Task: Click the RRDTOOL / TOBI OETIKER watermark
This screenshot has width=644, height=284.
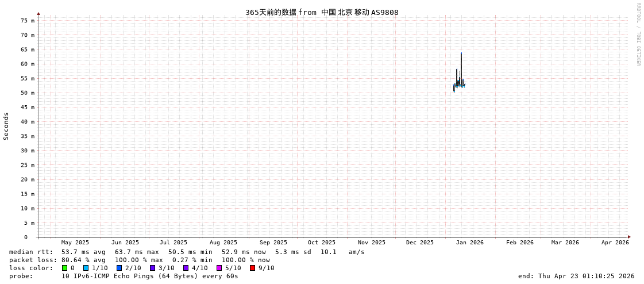Action: 638,34
